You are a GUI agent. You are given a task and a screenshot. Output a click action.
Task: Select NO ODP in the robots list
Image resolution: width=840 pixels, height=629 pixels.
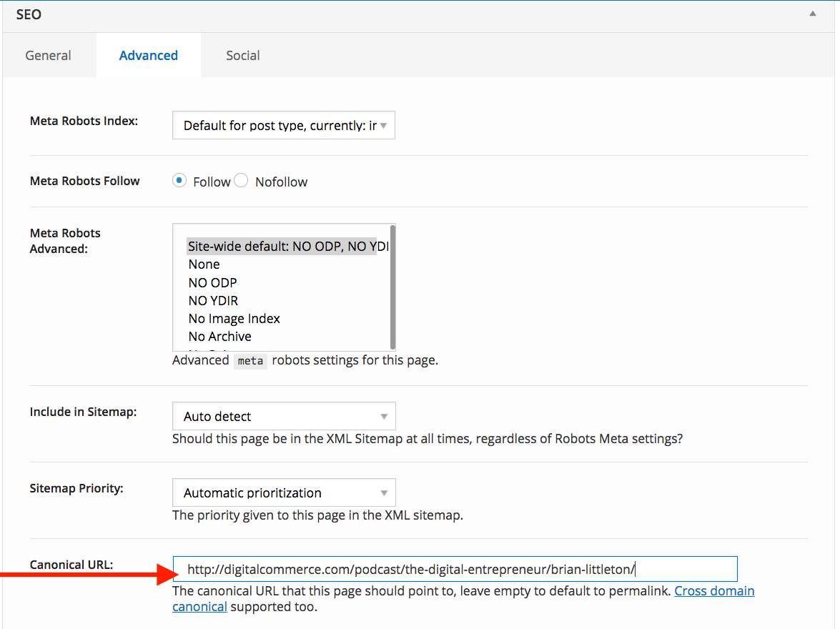[212, 282]
